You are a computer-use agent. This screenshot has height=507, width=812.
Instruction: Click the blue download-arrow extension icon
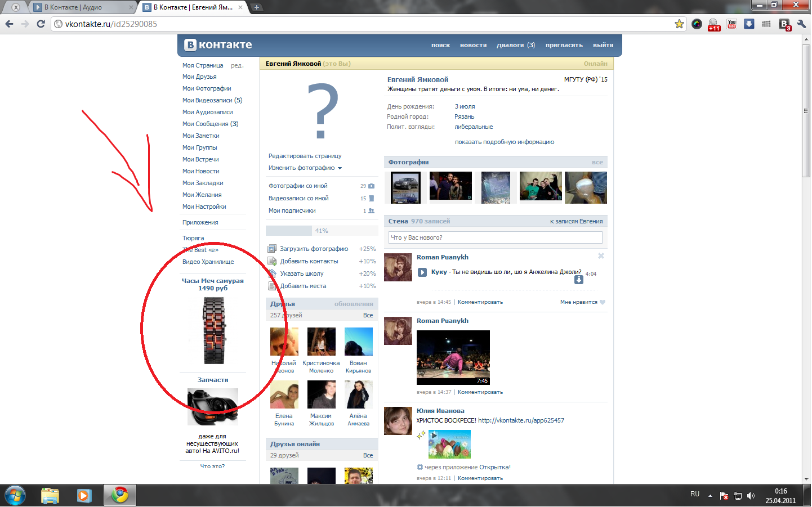[749, 24]
